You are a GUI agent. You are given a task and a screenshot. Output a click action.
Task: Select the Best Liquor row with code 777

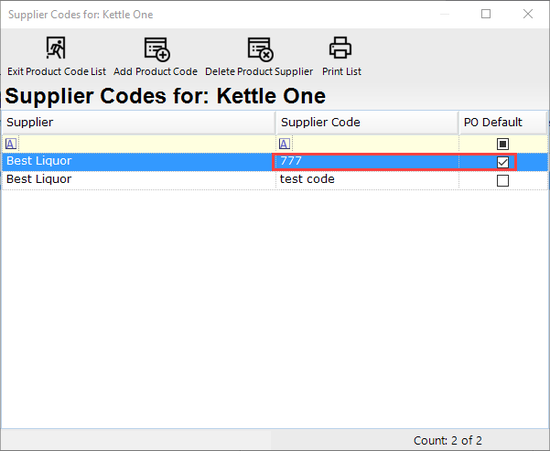tap(275, 162)
